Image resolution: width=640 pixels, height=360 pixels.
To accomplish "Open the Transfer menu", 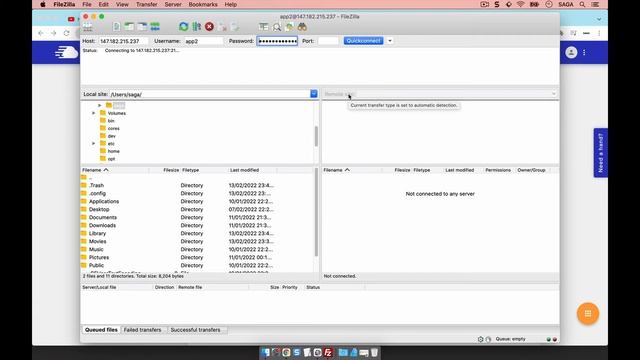I will [147, 4].
